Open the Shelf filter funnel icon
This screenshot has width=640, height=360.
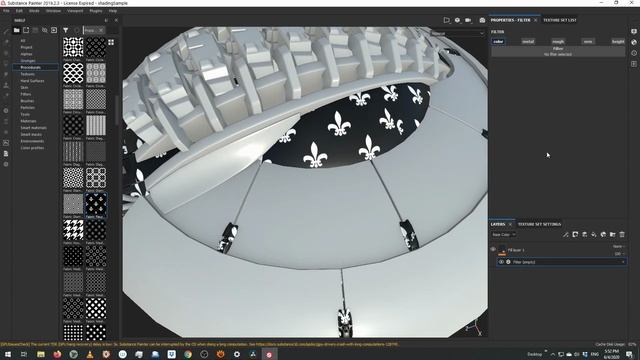coord(65,30)
